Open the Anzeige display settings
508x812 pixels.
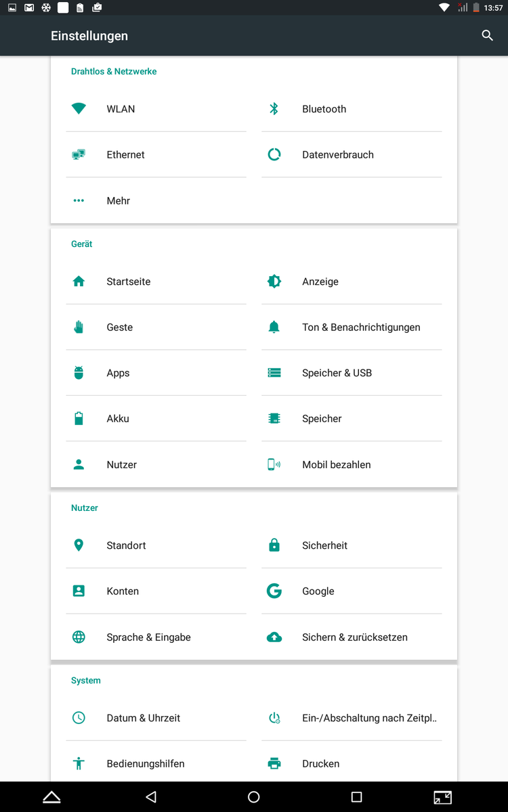pyautogui.click(x=320, y=281)
